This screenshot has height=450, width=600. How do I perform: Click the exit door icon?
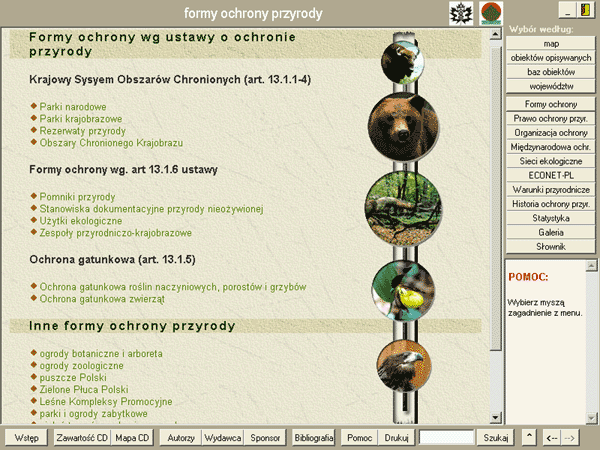click(585, 10)
